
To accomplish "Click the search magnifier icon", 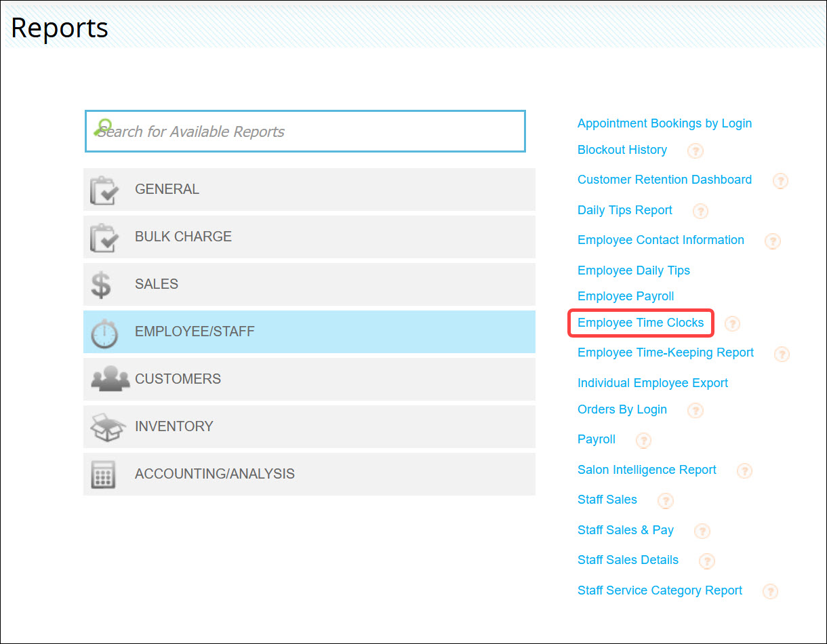I will (x=103, y=127).
